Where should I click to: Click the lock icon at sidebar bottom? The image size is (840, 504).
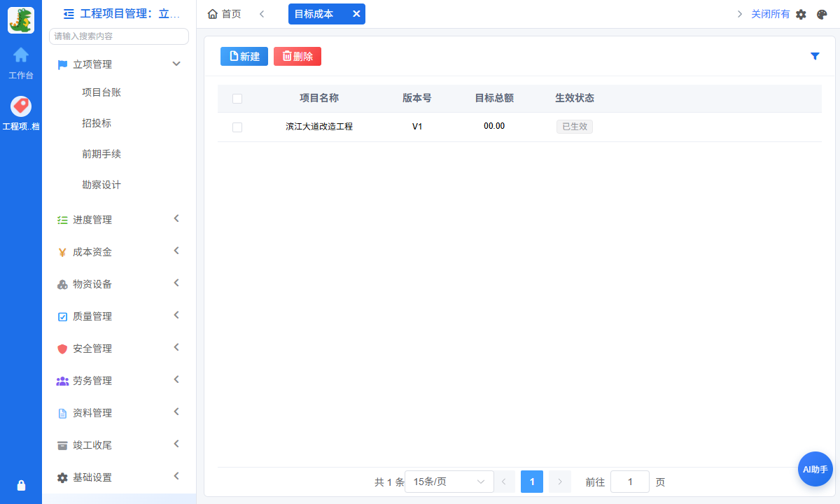(x=21, y=485)
